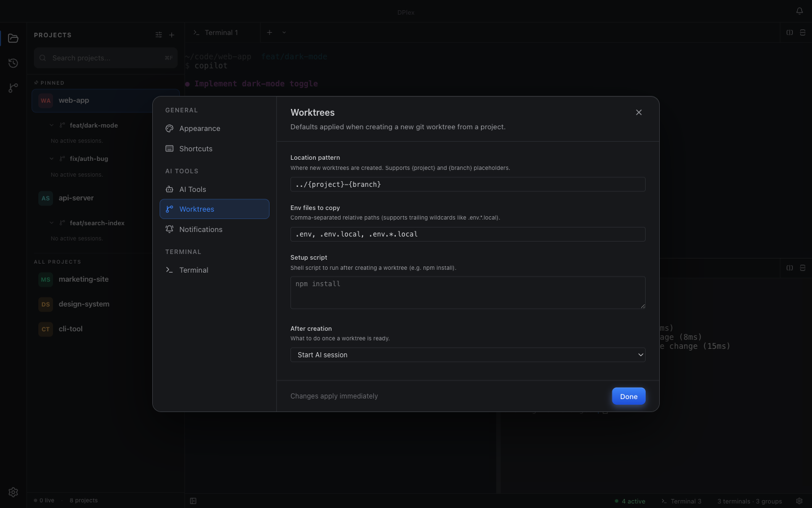
Task: Toggle sidebar panel icon in status bar
Action: 193,501
